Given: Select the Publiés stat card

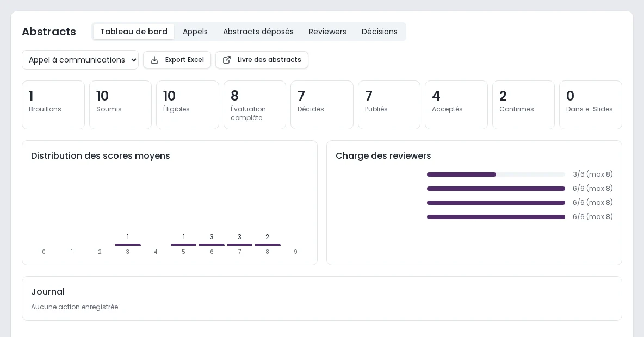Looking at the screenshot, I should [x=389, y=105].
